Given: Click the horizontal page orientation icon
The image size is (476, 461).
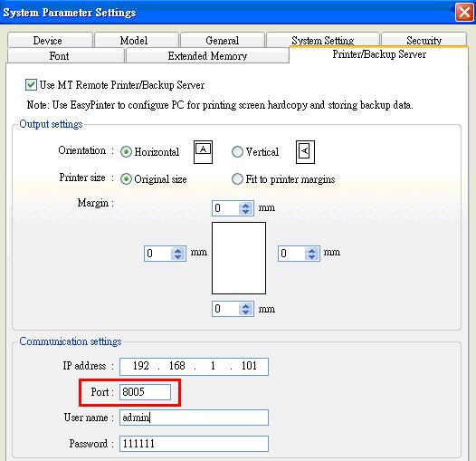Looking at the screenshot, I should [x=203, y=152].
